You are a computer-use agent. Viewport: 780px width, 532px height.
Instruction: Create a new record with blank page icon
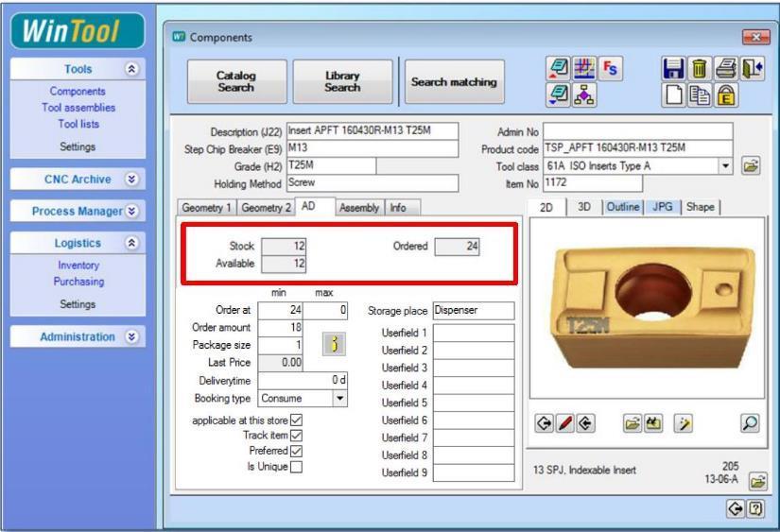tap(673, 94)
